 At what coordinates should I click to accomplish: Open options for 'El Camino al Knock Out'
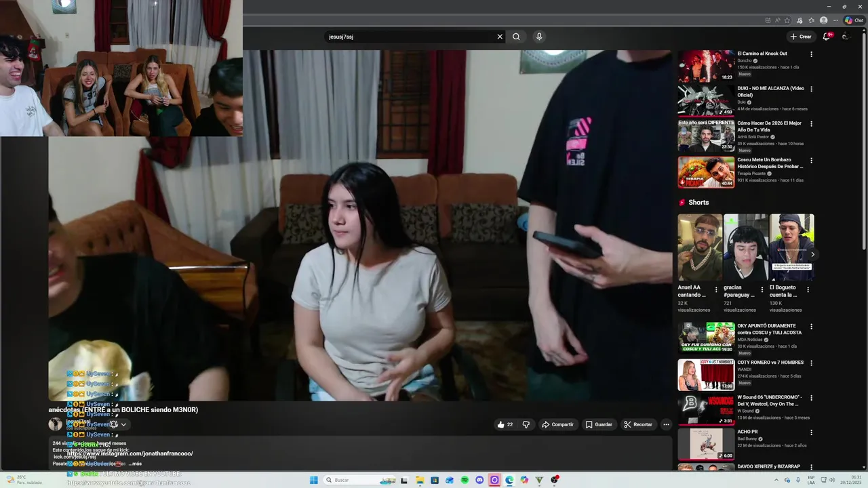pos(811,54)
